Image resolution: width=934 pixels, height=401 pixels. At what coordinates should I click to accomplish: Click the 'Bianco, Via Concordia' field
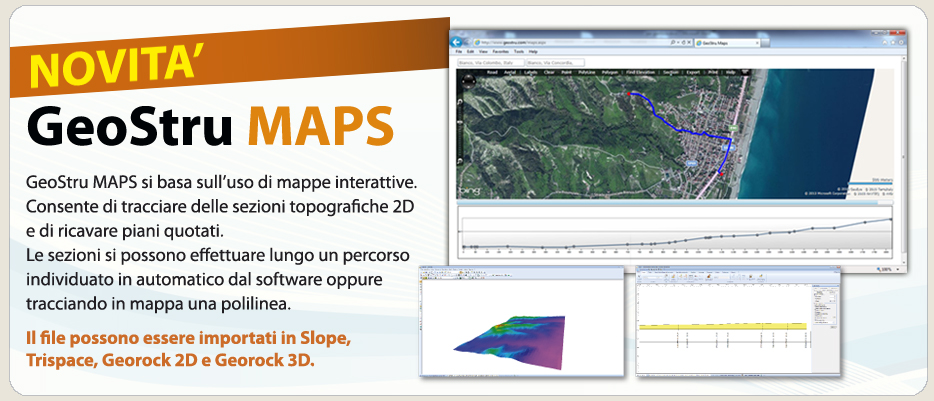click(x=556, y=63)
